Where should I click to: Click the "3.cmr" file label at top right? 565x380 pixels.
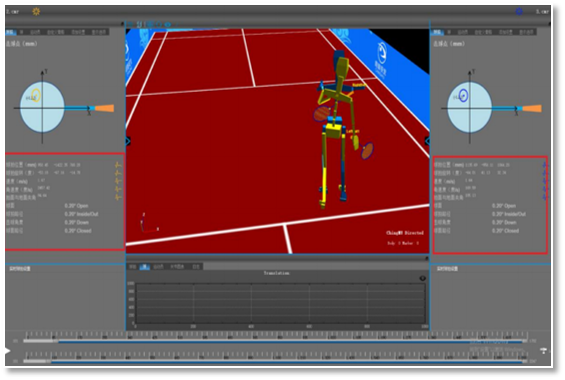[542, 12]
